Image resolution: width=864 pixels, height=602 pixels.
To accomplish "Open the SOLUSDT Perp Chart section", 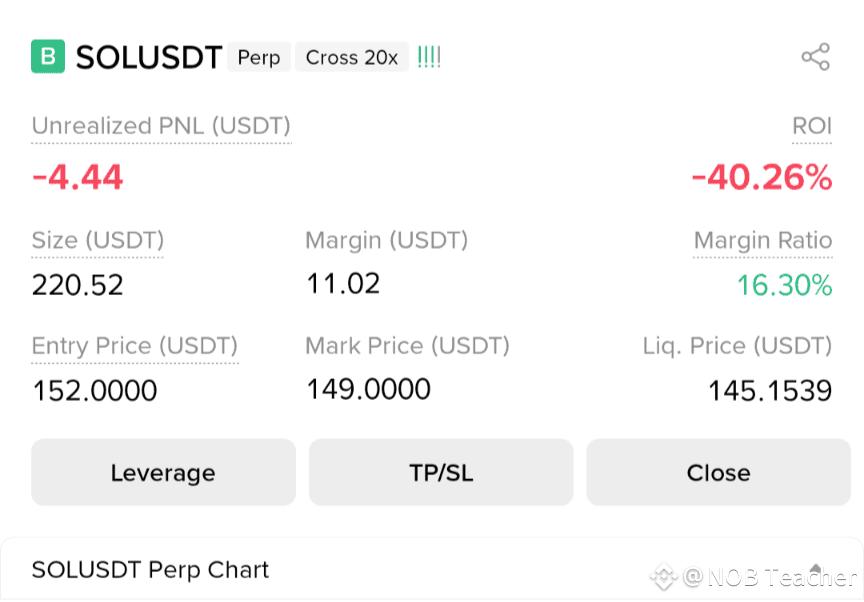I will click(x=431, y=570).
